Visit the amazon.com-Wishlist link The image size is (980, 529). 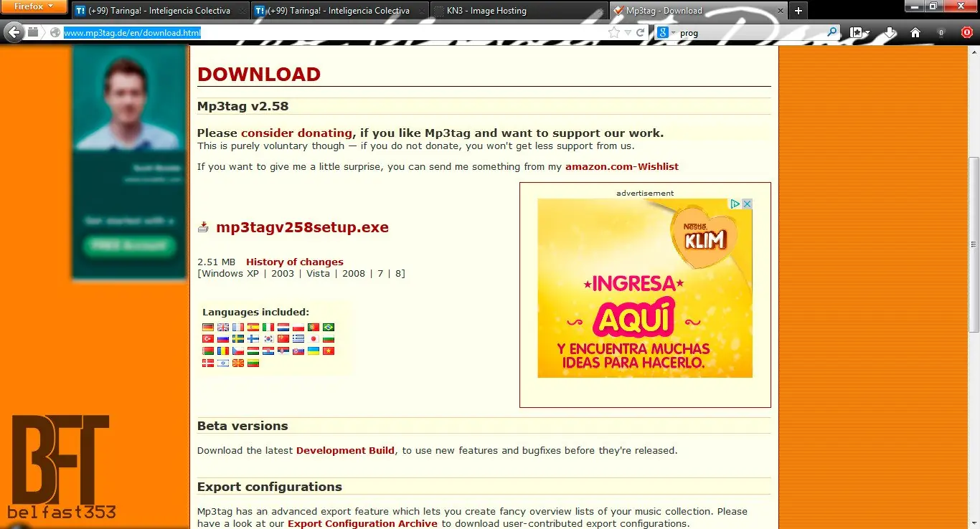point(622,166)
